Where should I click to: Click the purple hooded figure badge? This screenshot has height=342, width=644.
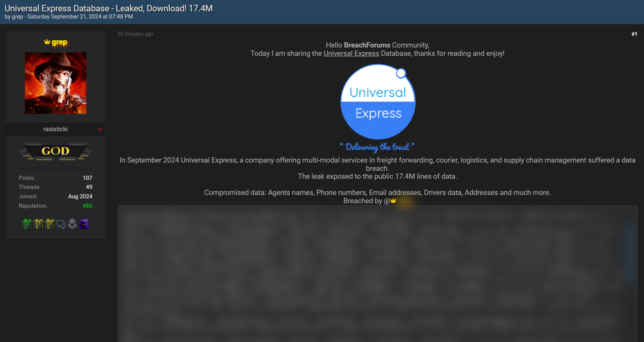tap(84, 224)
